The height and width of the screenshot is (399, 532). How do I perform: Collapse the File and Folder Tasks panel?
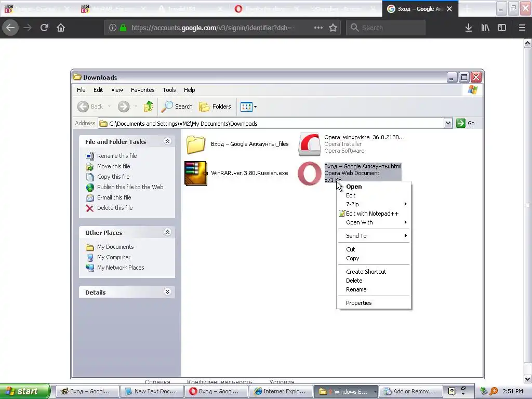[x=168, y=141]
